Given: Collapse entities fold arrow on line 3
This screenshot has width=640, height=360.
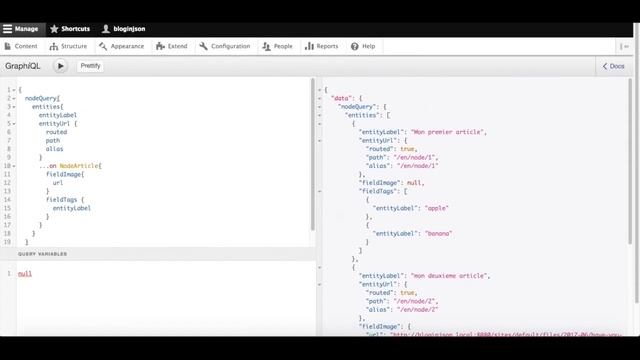Looking at the screenshot, I should click(14, 107).
